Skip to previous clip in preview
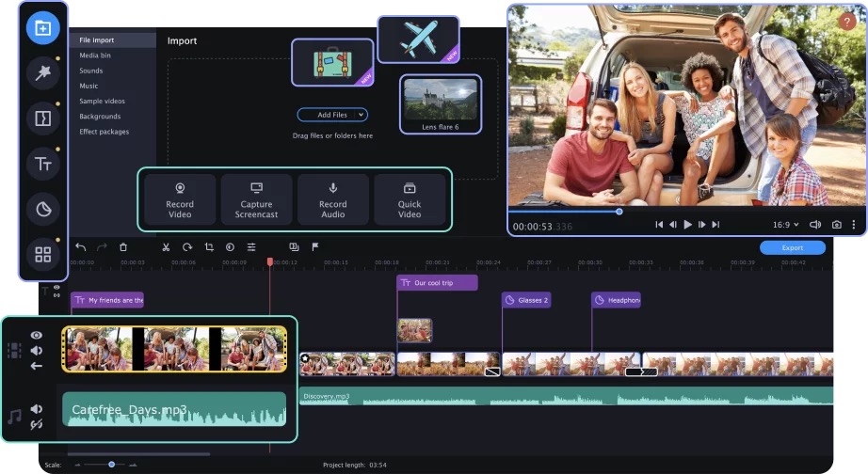Screen dimensions: 868x474 click(x=659, y=225)
